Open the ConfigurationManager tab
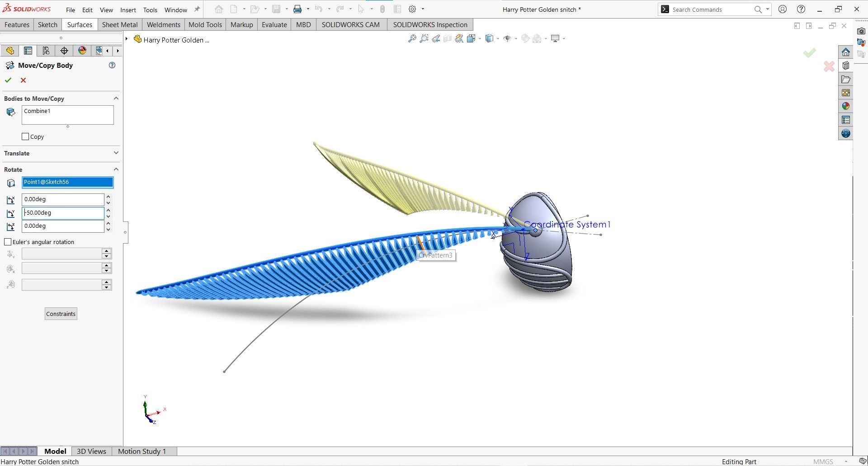This screenshot has height=466, width=868. point(46,51)
